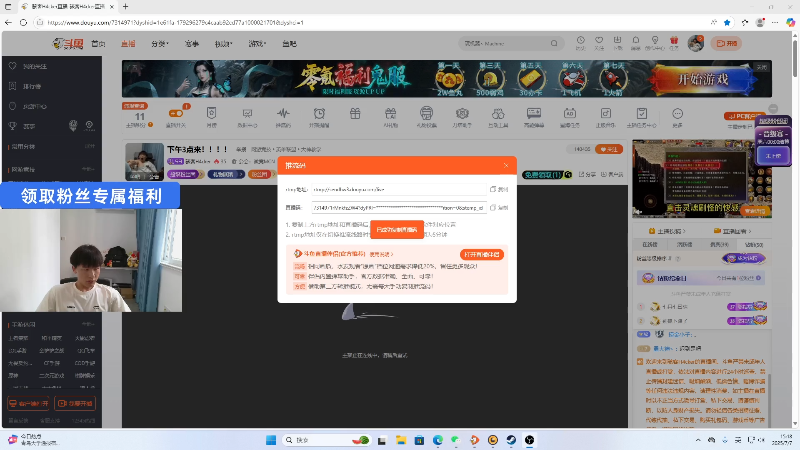Switch to second tab of viewer ranking panel
800x450 pixels.
coord(684,244)
